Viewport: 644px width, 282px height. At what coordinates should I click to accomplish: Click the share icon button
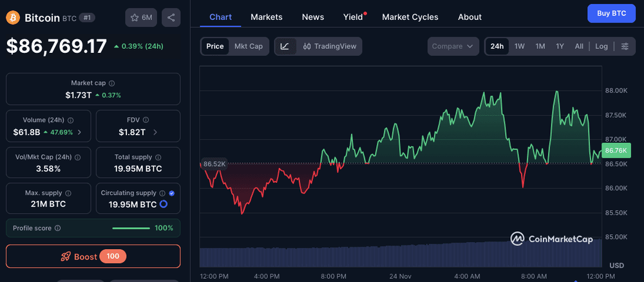pyautogui.click(x=171, y=17)
